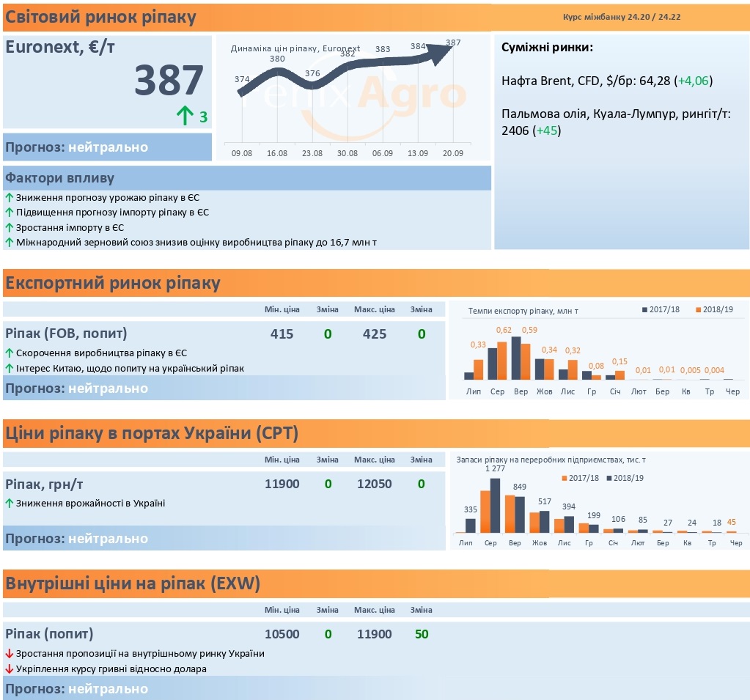750x700 pixels.
Task: Click the Brent oil price 64,28 line
Action: [607, 81]
